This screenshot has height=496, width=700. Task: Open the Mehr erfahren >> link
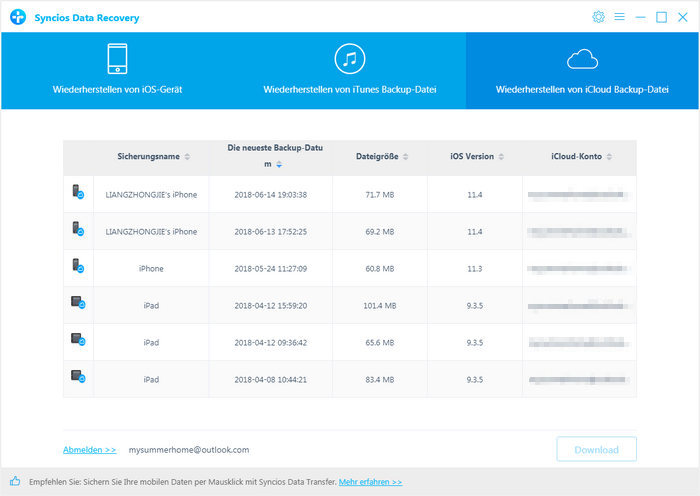(370, 482)
